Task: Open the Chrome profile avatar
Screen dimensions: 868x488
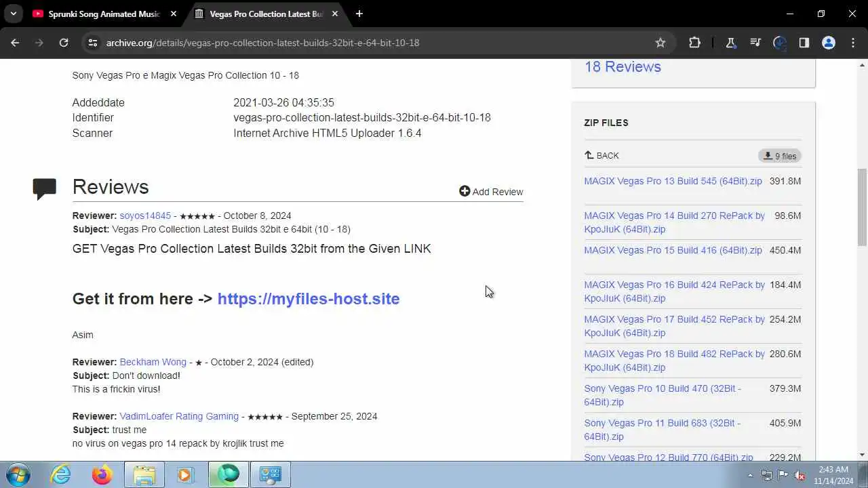Action: [829, 43]
